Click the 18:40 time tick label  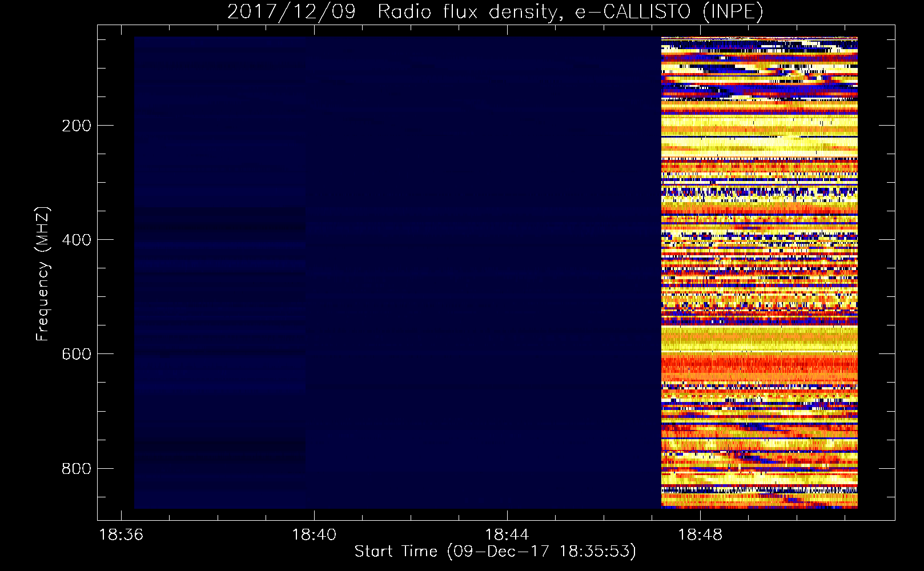(x=314, y=535)
